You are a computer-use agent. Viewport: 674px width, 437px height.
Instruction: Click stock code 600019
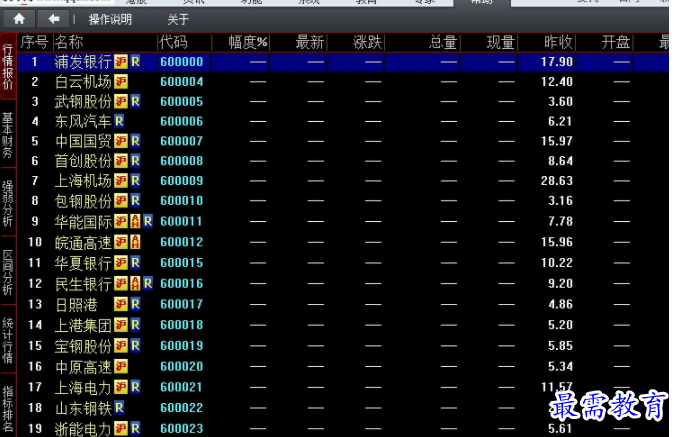(x=181, y=345)
